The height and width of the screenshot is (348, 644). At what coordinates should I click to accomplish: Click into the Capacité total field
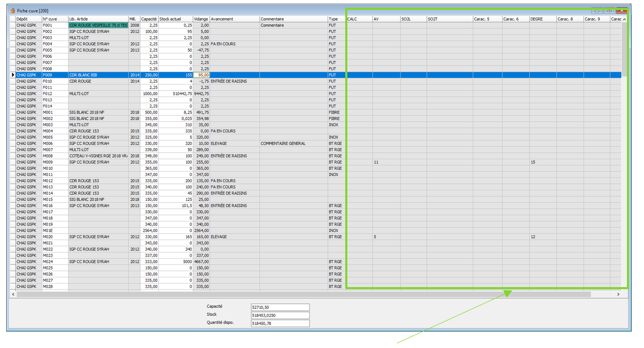coord(280,307)
